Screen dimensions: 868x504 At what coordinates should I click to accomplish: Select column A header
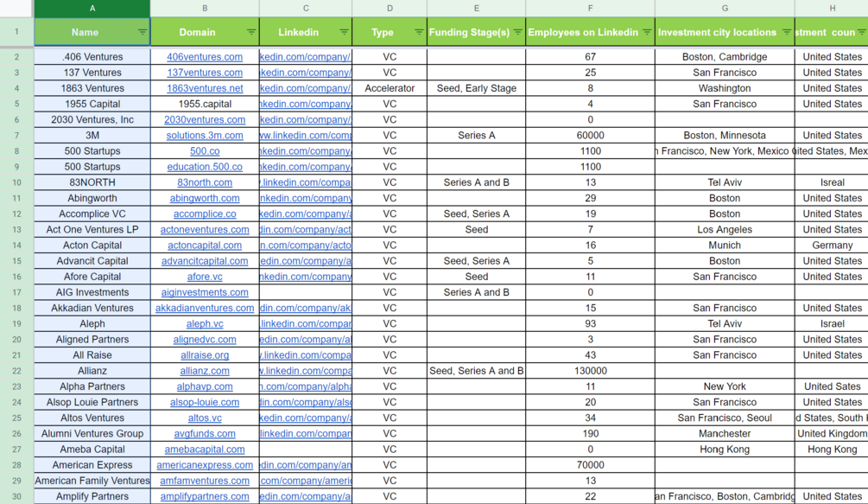(92, 9)
